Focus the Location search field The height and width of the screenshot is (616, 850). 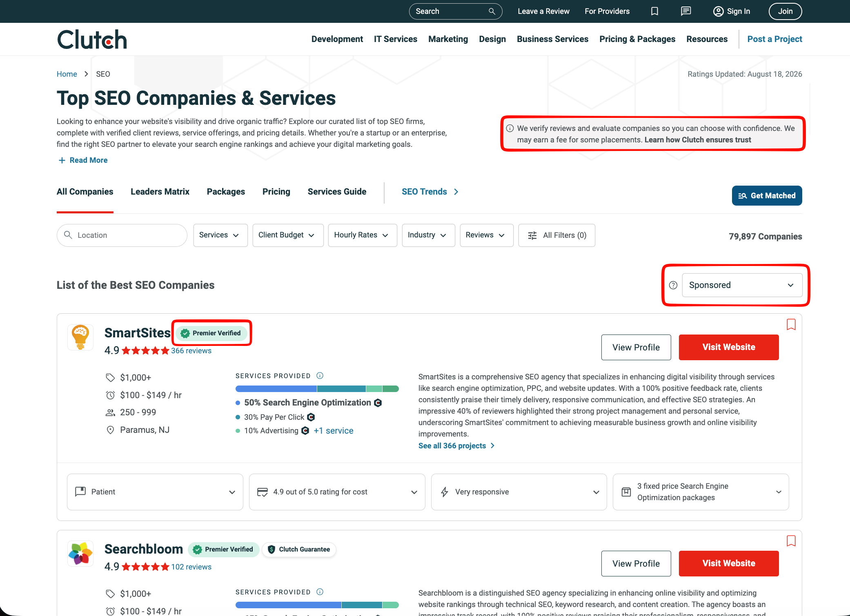coord(122,235)
